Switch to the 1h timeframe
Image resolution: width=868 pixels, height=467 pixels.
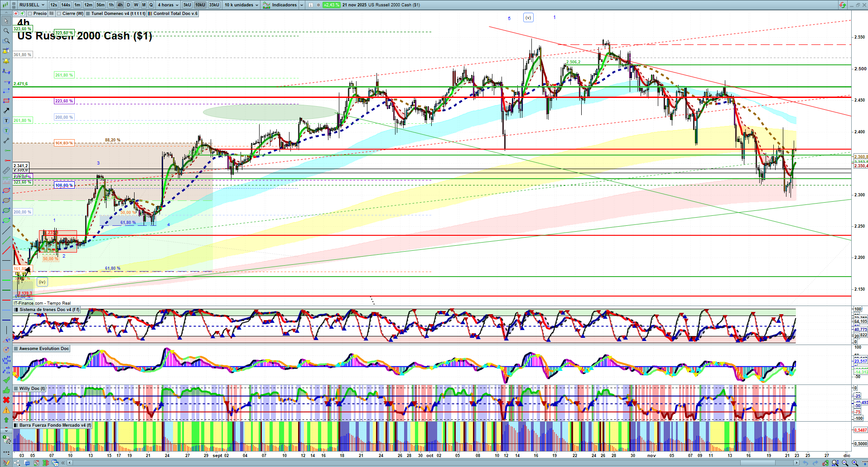point(111,5)
